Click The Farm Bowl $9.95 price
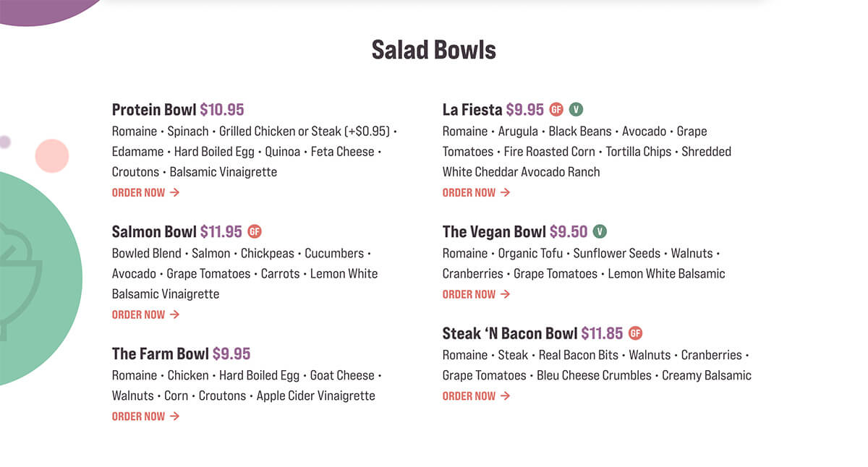This screenshot has width=868, height=467. [231, 354]
